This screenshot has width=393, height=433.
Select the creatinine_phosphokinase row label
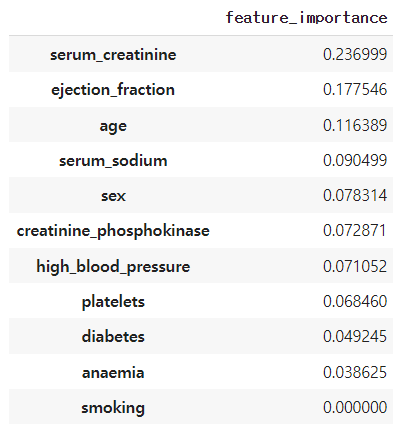coord(113,231)
